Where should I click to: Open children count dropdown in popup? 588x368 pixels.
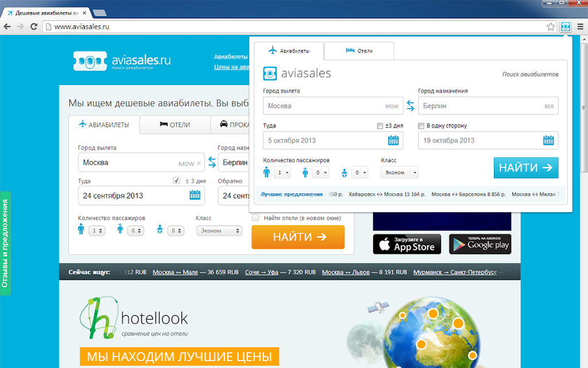coord(320,172)
